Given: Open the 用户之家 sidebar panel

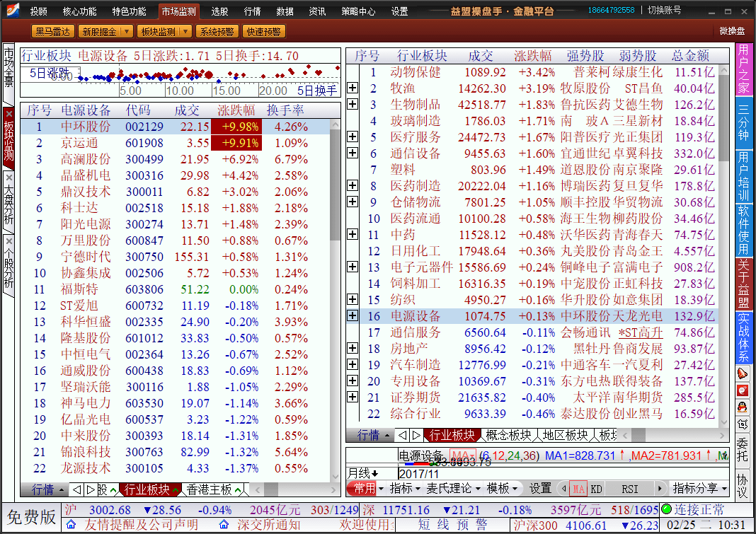Looking at the screenshot, I should point(743,69).
